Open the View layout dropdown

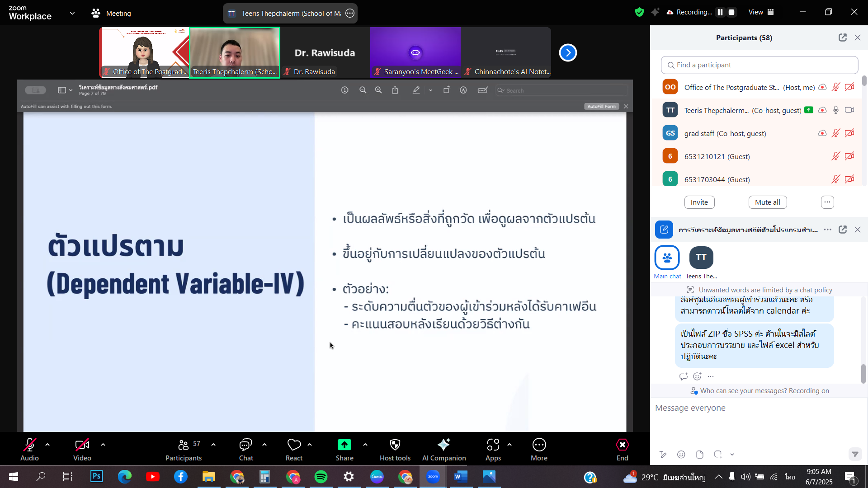(x=761, y=12)
